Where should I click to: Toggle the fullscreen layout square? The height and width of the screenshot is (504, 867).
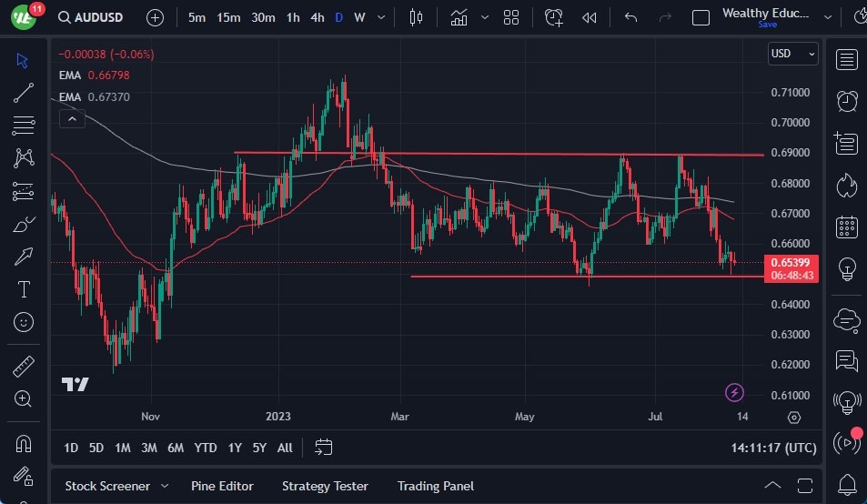pos(701,17)
